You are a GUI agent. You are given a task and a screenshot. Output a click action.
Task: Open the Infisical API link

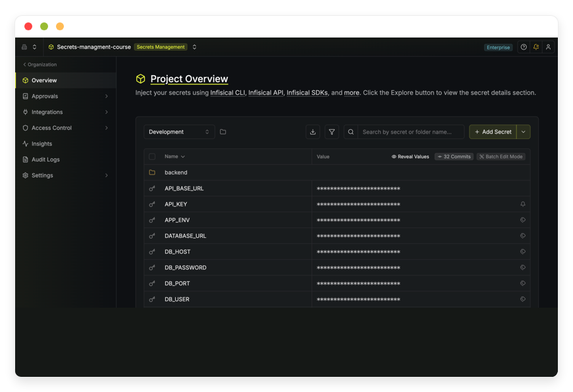265,92
